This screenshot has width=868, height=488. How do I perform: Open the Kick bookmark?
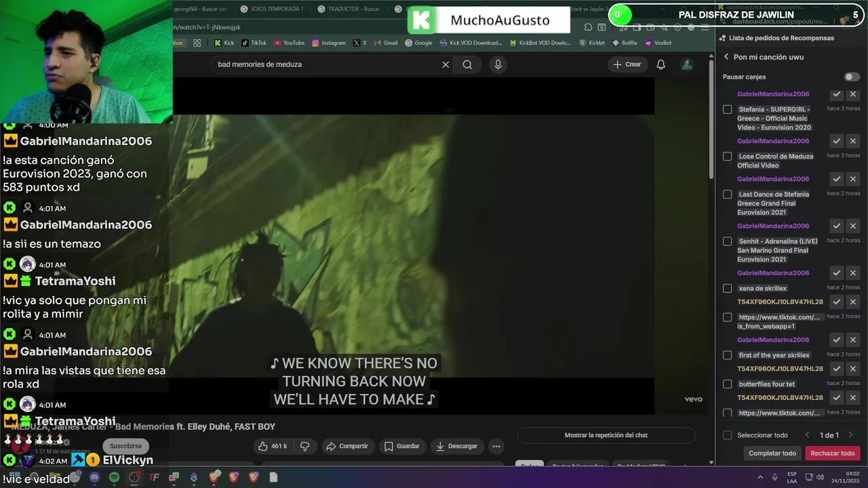pos(224,43)
